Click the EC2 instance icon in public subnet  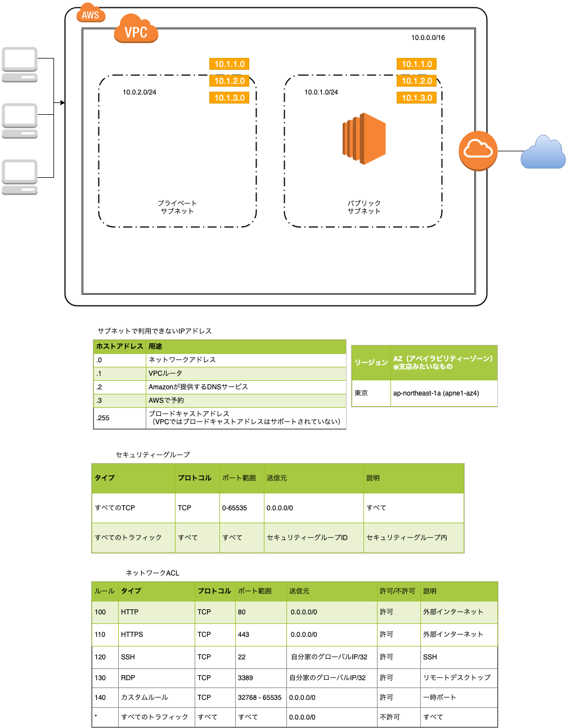pos(363,138)
